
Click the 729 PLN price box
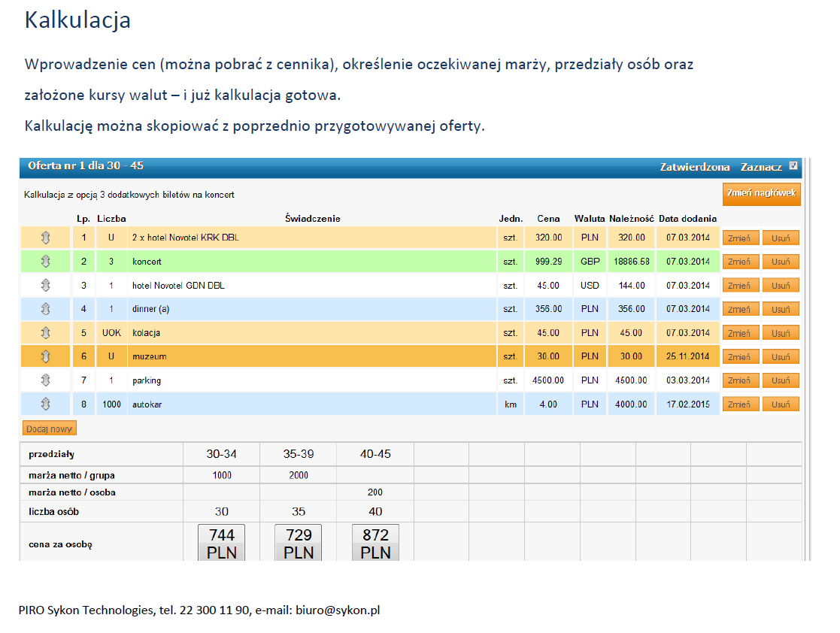coord(299,543)
